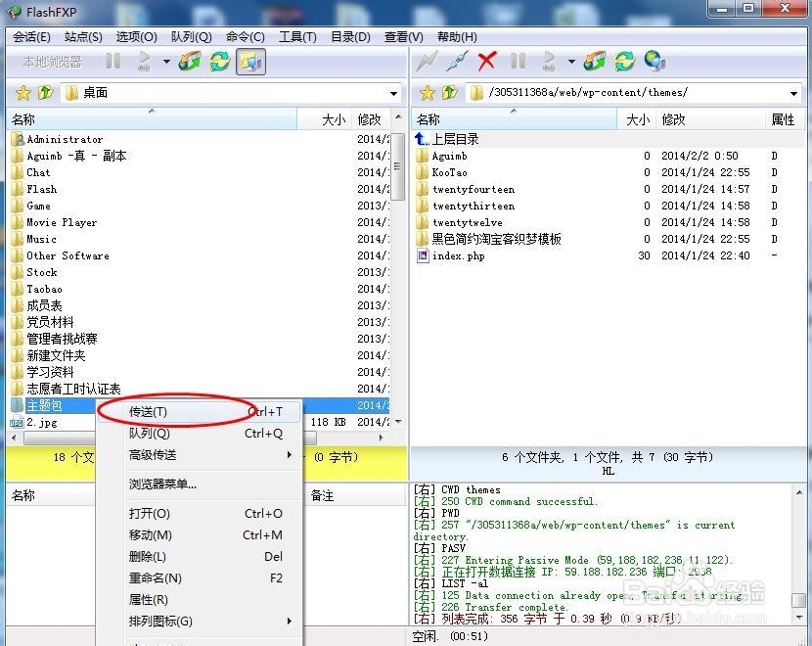The image size is (812, 646).
Task: Click the local list vertical scrollbar thumb
Action: point(398,166)
